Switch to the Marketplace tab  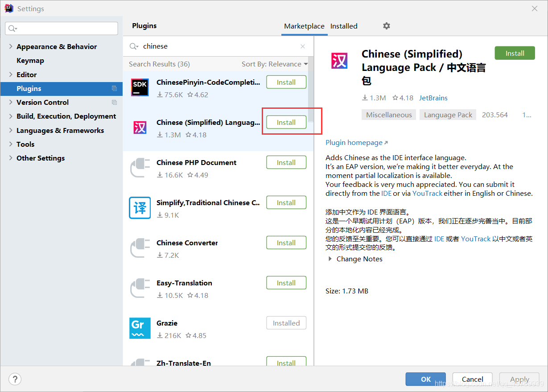304,26
